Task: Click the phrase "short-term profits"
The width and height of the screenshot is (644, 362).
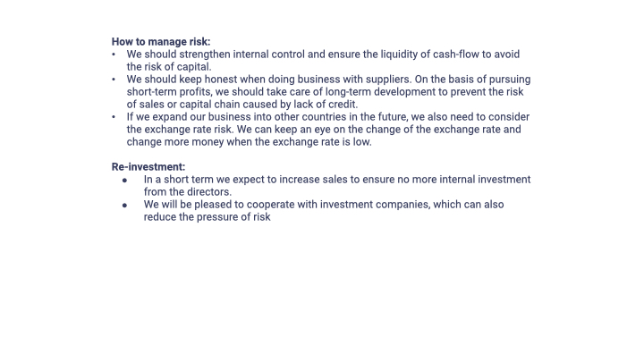Action: 169,91
